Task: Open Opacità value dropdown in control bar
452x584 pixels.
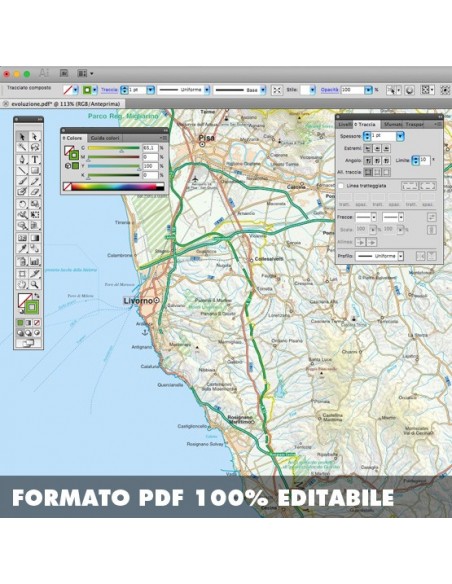Action: click(368, 90)
